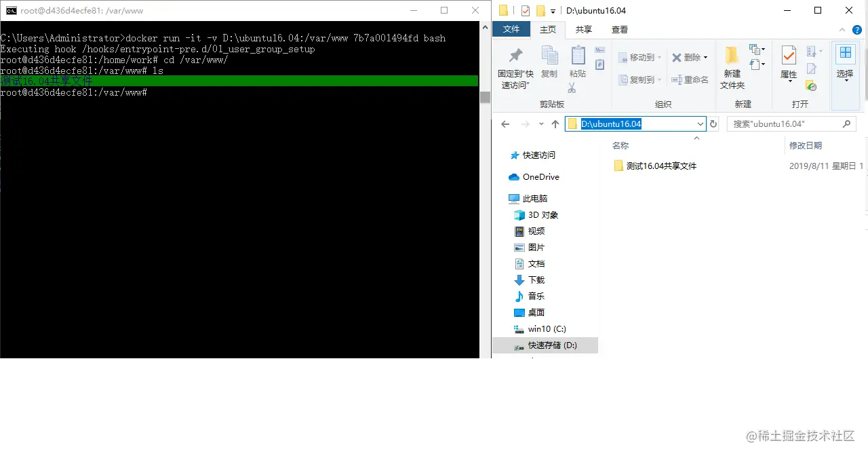Expand the 删除 dropdown arrow
868x456 pixels.
coord(704,57)
